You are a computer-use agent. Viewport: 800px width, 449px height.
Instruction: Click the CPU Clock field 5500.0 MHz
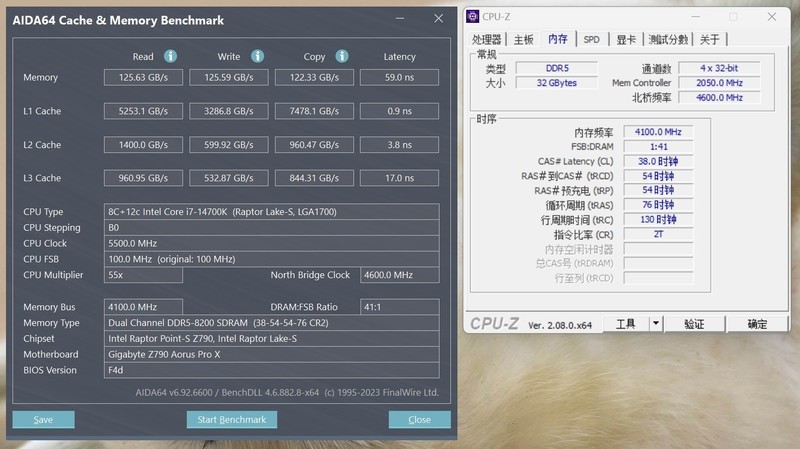tap(271, 243)
